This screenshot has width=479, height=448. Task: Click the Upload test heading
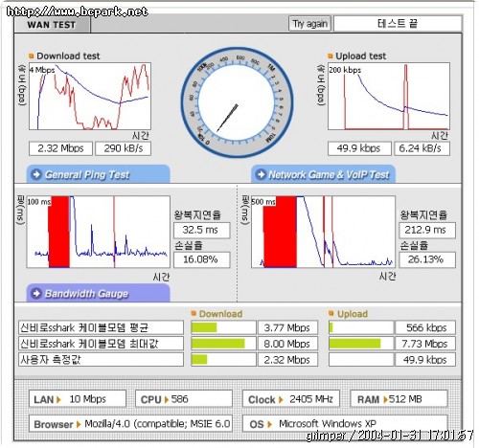360,56
